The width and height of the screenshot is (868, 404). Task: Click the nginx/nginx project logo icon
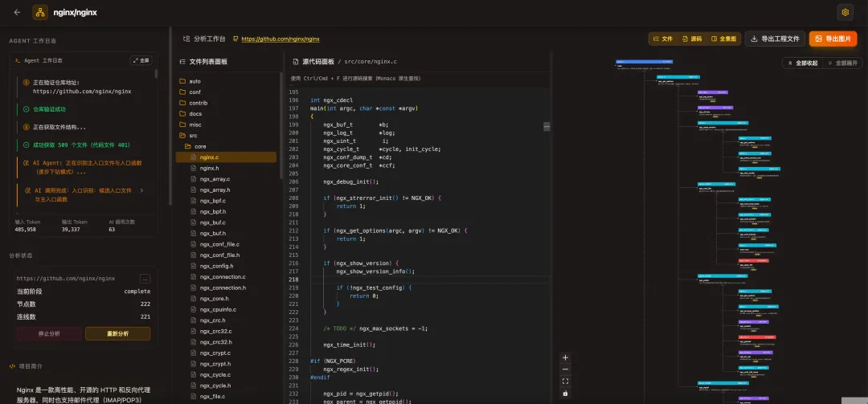coord(40,12)
